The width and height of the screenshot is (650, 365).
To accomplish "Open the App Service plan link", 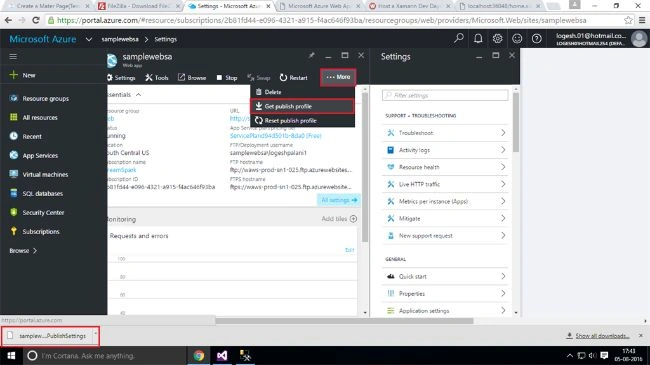I will click(276, 136).
